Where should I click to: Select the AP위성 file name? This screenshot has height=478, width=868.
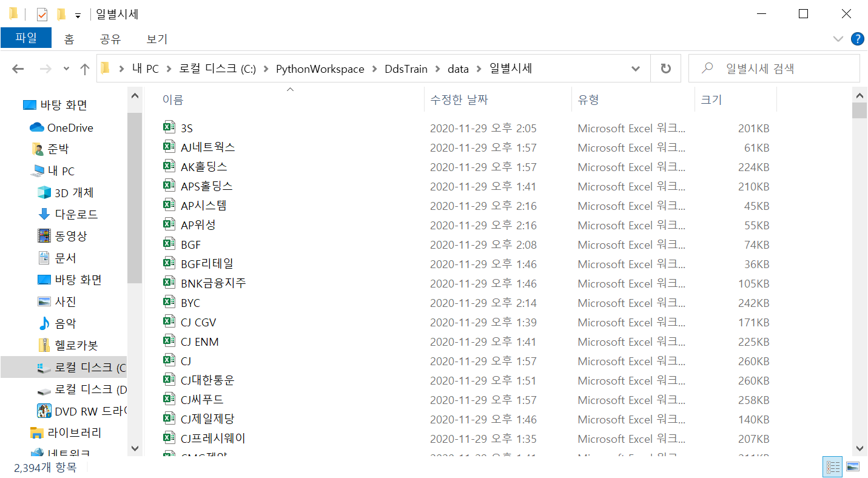198,225
